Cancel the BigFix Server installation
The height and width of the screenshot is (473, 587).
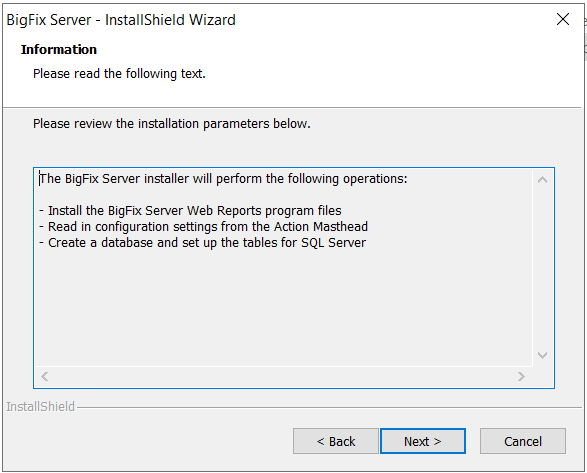coord(523,441)
